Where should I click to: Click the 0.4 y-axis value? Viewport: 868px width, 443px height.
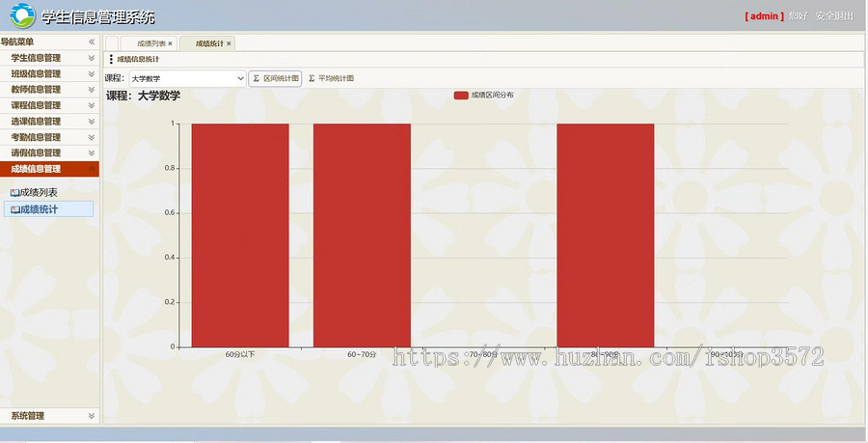coord(170,258)
